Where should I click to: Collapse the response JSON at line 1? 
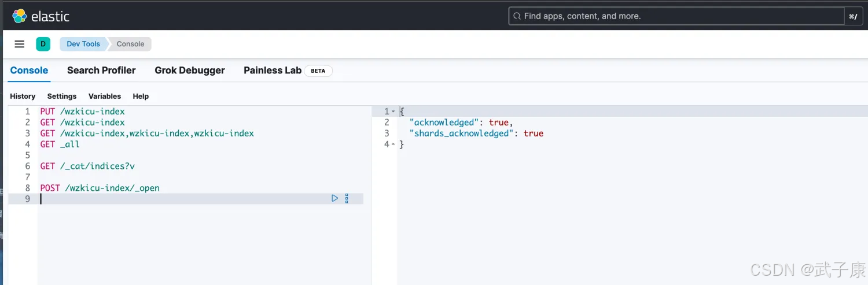pyautogui.click(x=393, y=111)
